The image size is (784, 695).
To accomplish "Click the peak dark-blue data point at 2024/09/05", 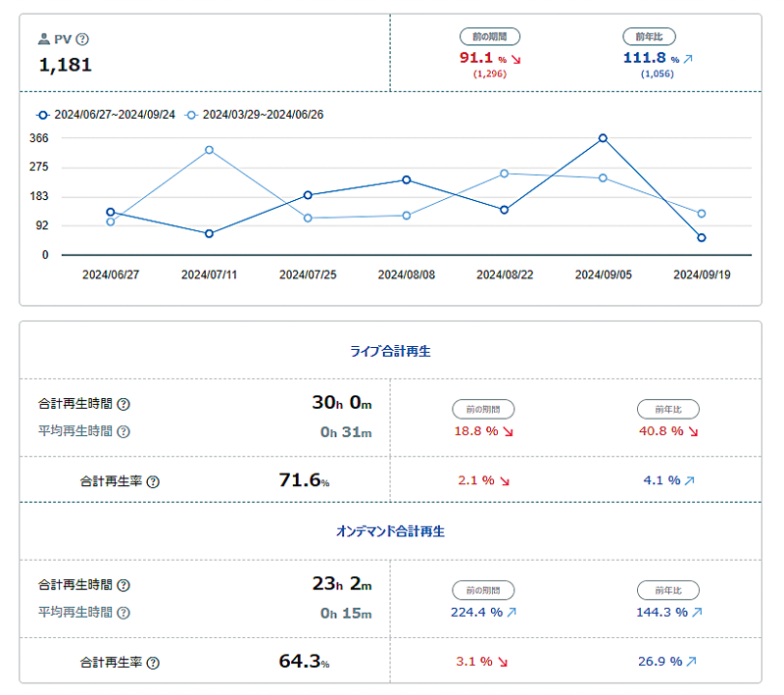I will [x=603, y=138].
